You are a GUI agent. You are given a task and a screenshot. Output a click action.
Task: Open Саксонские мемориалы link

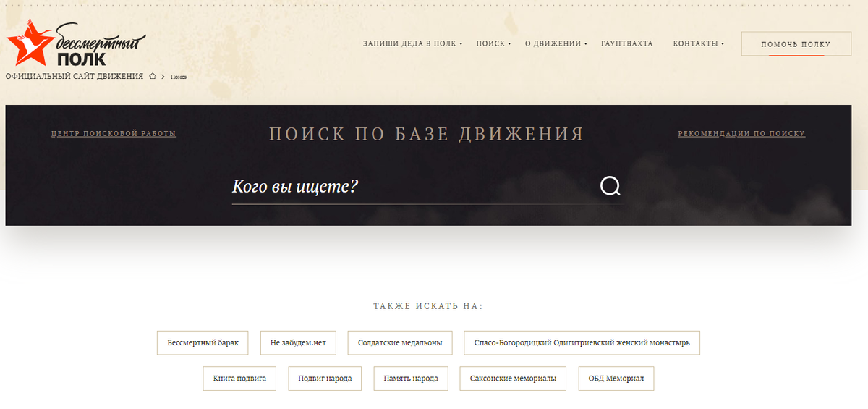(x=513, y=379)
